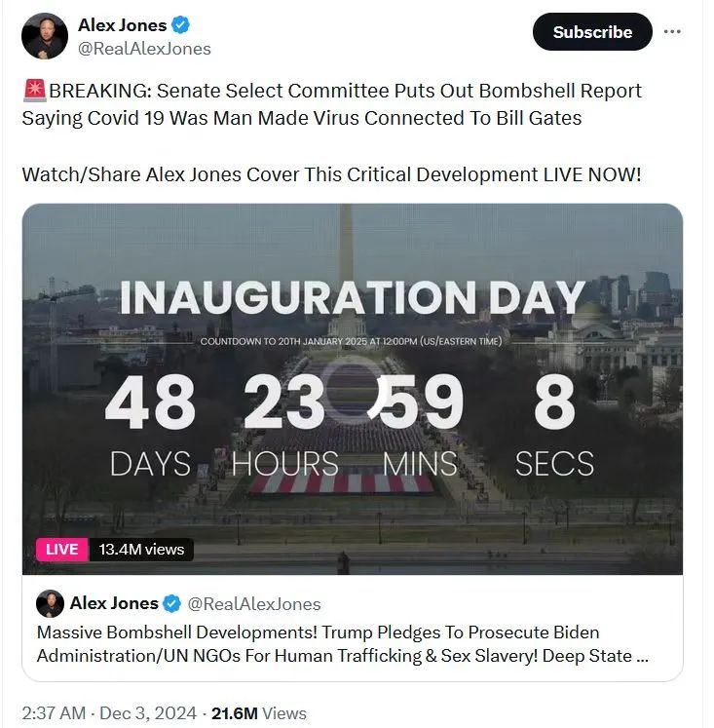Click Alex Jones profile avatar at top
This screenshot has height=728, width=714.
45,37
